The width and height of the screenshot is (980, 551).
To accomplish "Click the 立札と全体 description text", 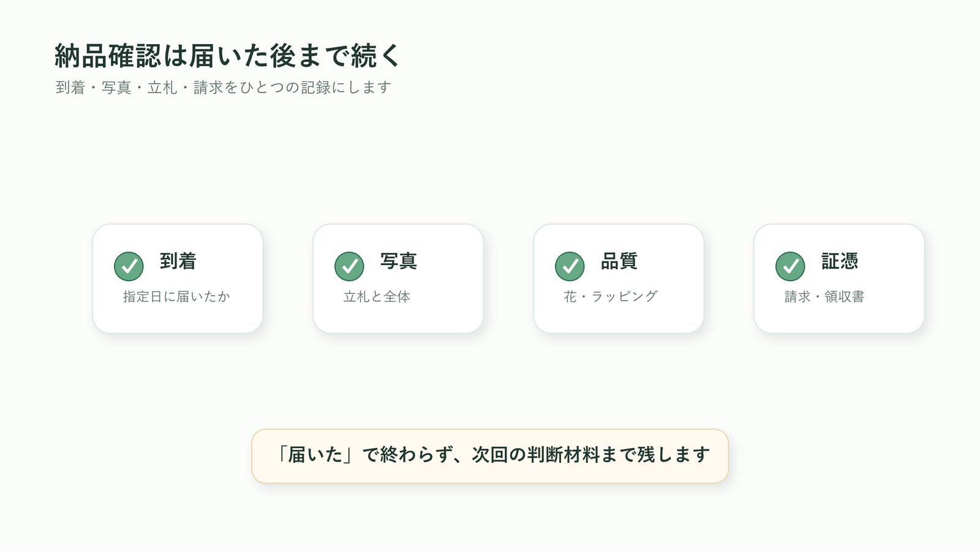I will 377,297.
